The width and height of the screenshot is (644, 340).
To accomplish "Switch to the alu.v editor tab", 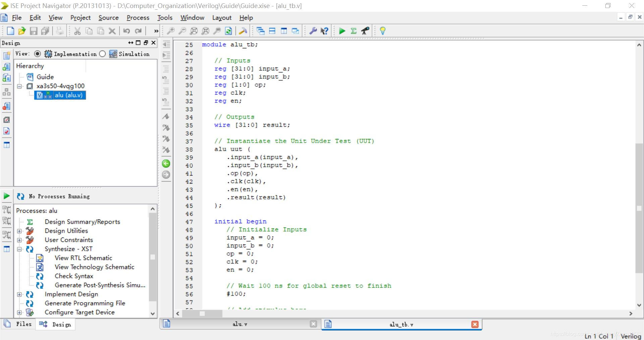I will click(x=239, y=324).
